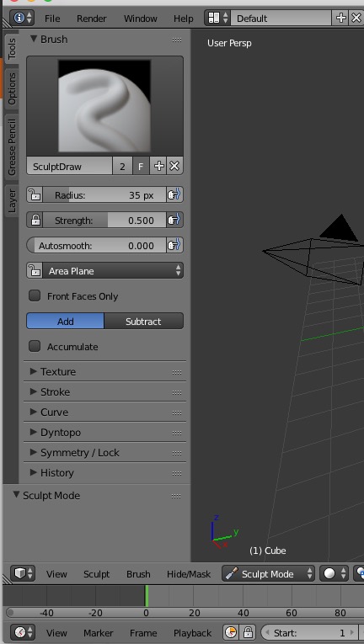The width and height of the screenshot is (364, 644).
Task: Open the Frame menu
Action: [x=143, y=632]
